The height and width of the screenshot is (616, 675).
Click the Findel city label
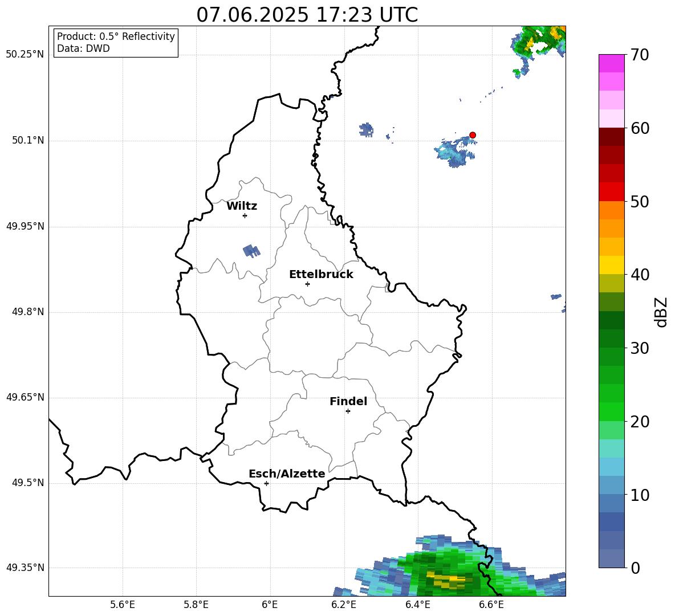coord(348,401)
